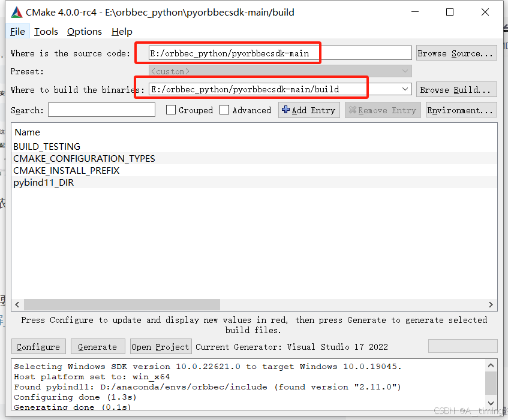Open the Help menu
Screen dimensions: 508x420
[122, 31]
